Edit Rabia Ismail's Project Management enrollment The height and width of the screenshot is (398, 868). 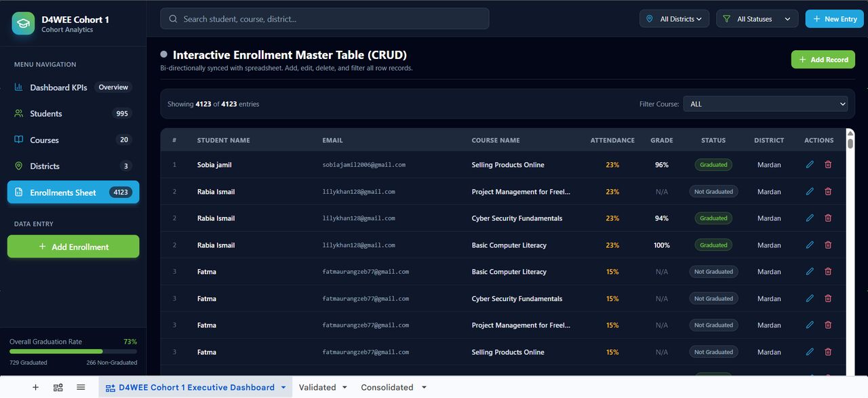810,192
